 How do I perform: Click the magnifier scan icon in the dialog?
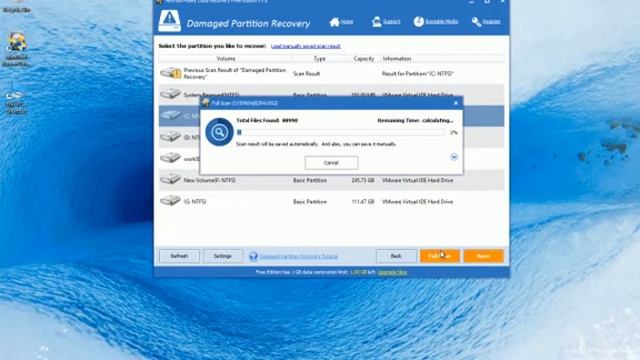(219, 132)
